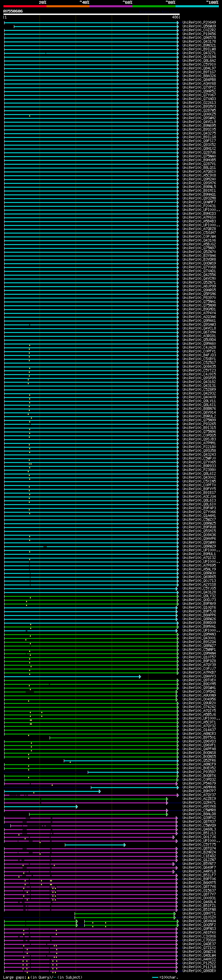The width and height of the screenshot is (222, 980).
Task: Open hit UniRef100_P20649
Action: (199, 23)
